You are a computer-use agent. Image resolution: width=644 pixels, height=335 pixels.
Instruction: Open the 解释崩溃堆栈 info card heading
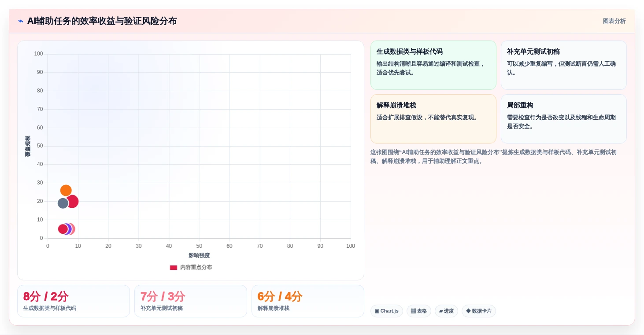click(x=396, y=105)
